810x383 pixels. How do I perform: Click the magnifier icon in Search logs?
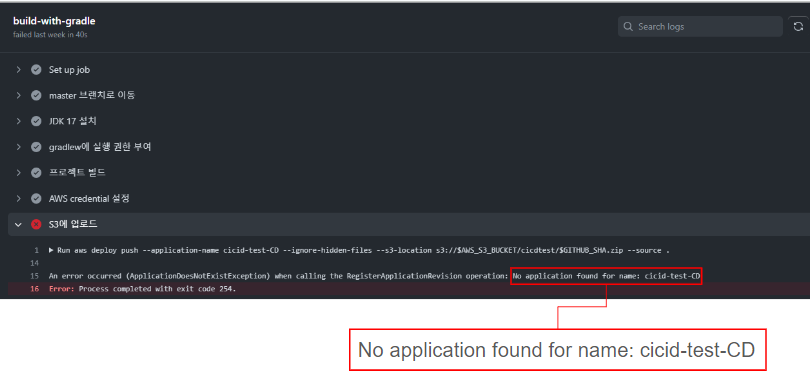click(x=628, y=26)
